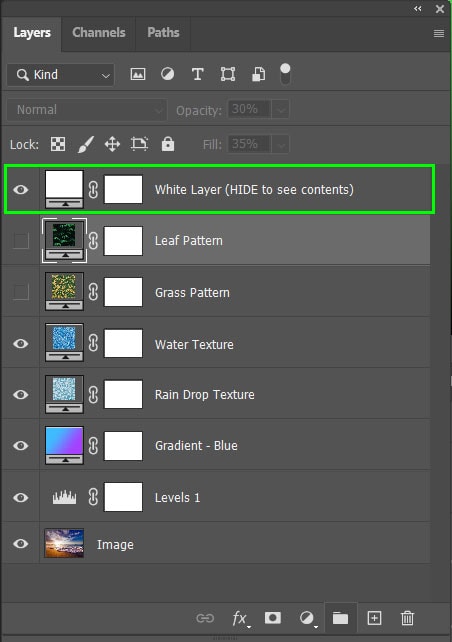This screenshot has height=642, width=452.
Task: Click the Water Texture layer thumbnail
Action: [x=64, y=343]
